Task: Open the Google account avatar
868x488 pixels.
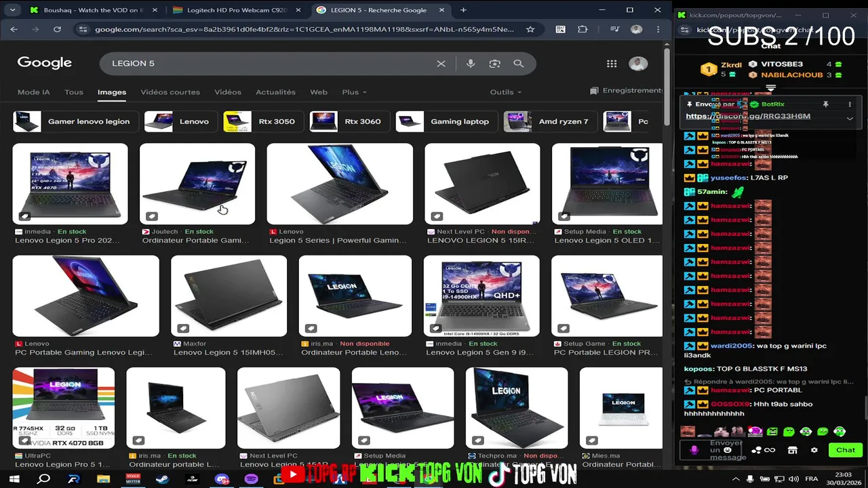Action: pos(637,63)
